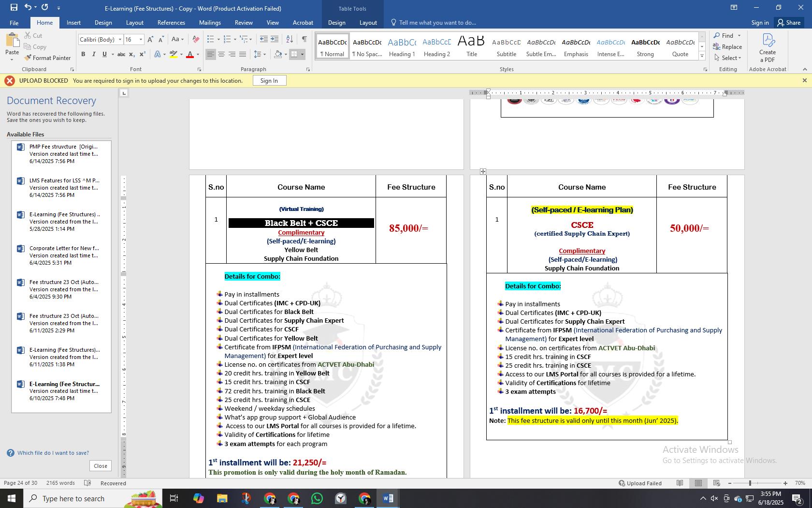
Task: Click Share button in top right
Action: pos(789,23)
